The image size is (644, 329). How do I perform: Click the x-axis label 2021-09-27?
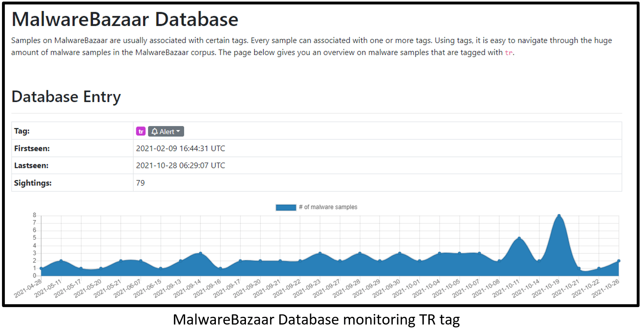coord(327,288)
